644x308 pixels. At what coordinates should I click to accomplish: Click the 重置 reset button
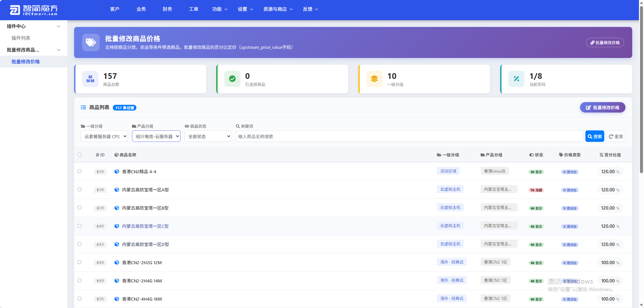tap(616, 136)
